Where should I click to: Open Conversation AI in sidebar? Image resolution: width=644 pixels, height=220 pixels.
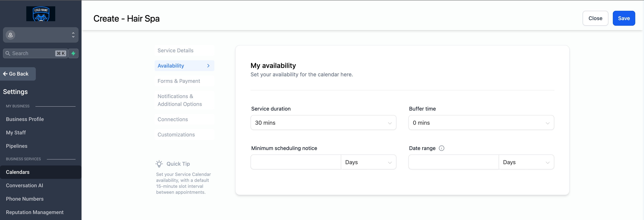click(x=24, y=186)
